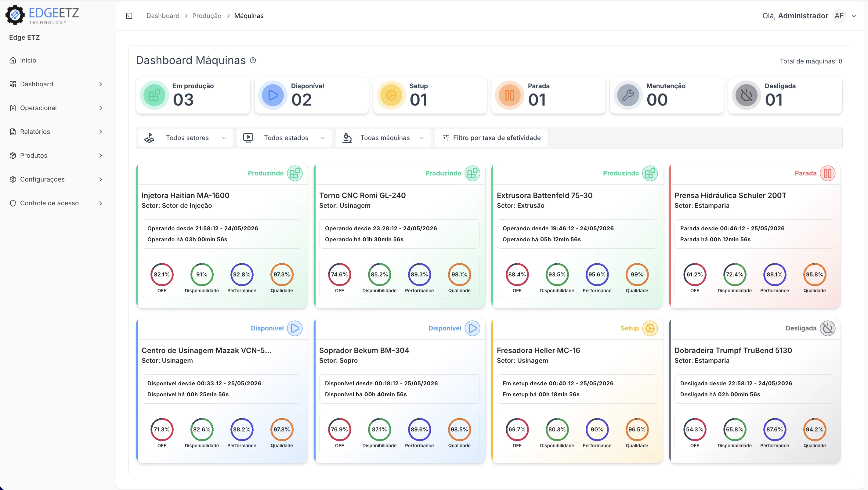Click 72.4% Disponibilidade gauge on Prensa Hidráulica
Viewport: 868px width, 490px height.
click(x=735, y=275)
